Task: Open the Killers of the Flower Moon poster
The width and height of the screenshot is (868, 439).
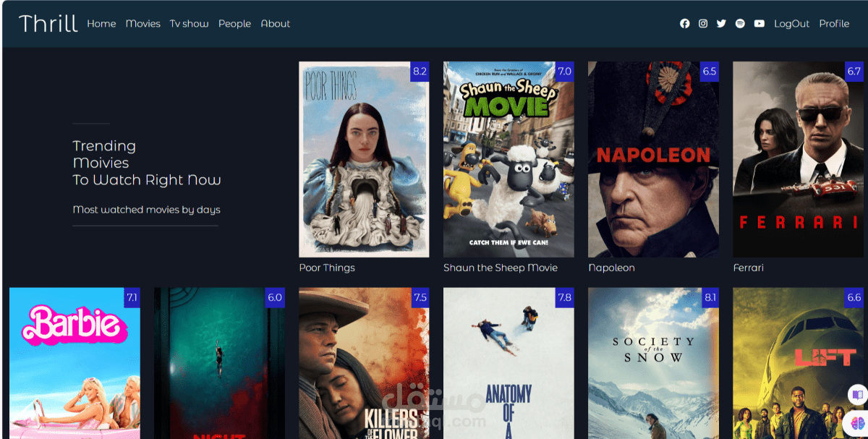Action: click(364, 363)
